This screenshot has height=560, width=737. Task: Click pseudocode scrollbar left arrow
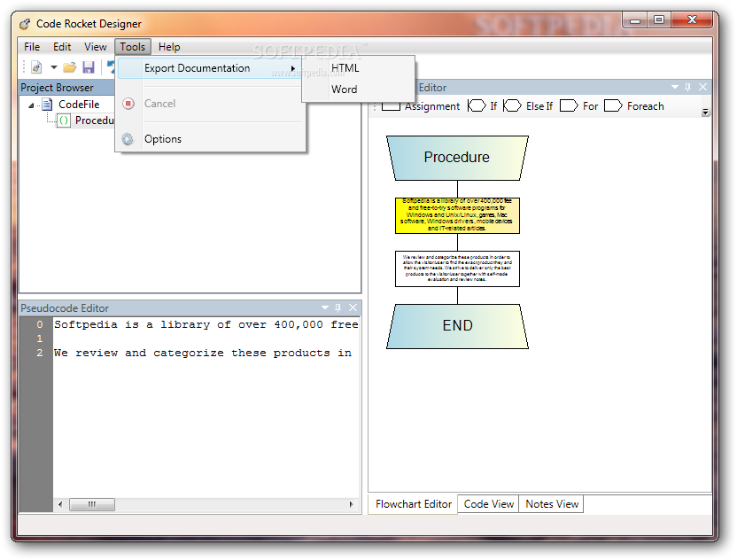[x=60, y=504]
